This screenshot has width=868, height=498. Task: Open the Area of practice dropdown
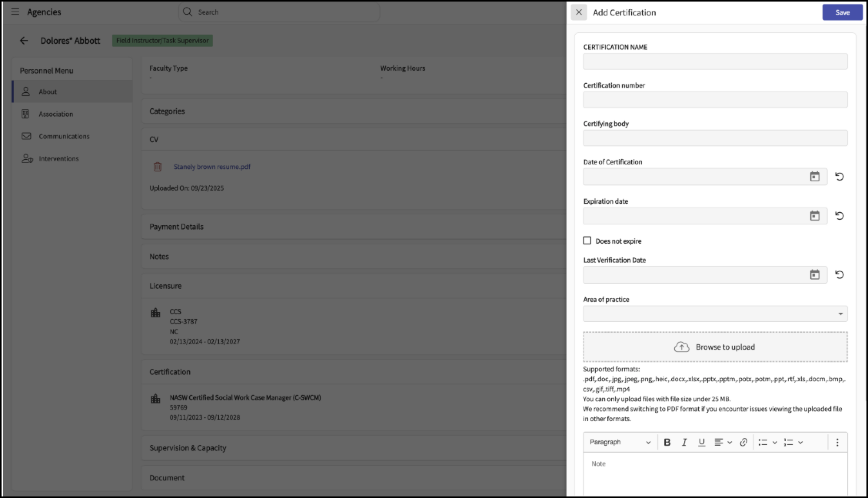pyautogui.click(x=715, y=314)
